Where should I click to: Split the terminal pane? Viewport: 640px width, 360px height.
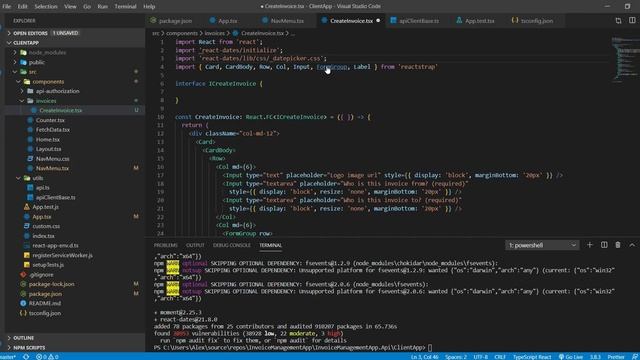tap(604, 245)
